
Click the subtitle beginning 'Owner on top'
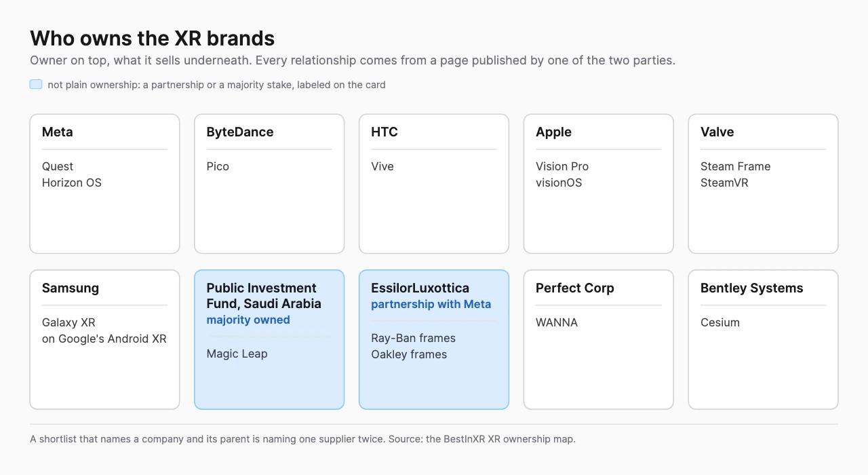point(353,60)
